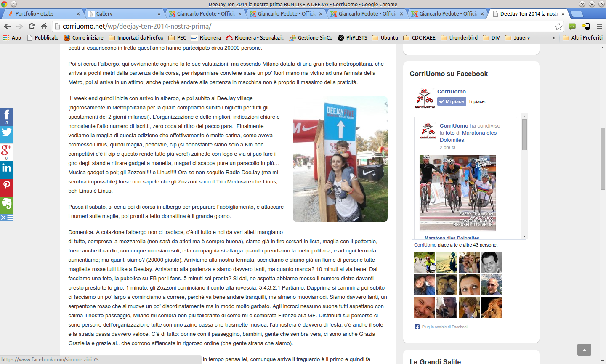Save to Evernote using the sidebar icon

click(7, 205)
